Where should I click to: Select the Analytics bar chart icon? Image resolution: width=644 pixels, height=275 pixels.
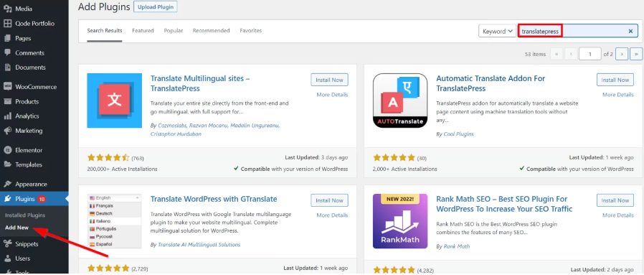[x=7, y=116]
